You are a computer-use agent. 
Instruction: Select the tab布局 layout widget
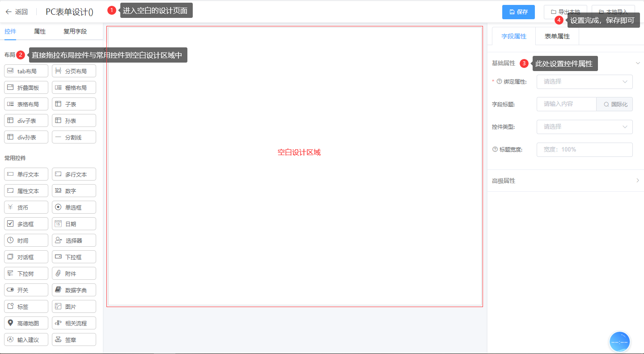click(x=26, y=71)
